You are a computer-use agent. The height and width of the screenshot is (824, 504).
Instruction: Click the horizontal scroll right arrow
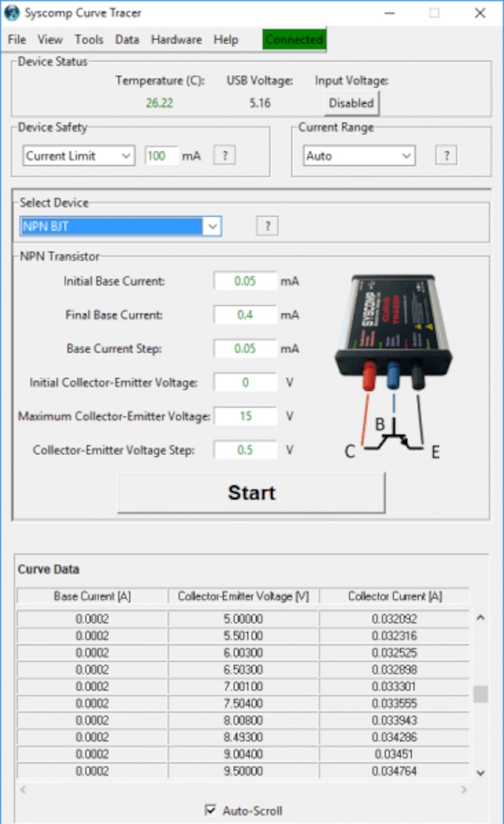coord(464,789)
